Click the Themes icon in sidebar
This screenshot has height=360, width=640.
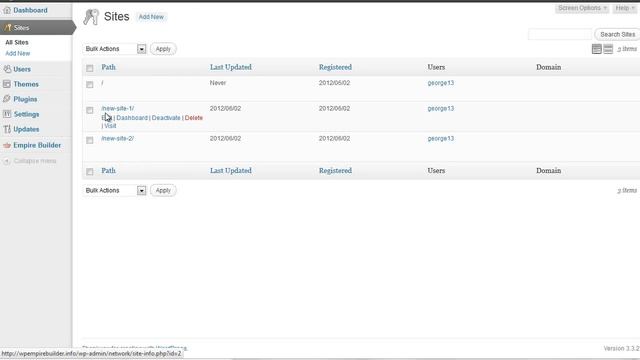(7, 84)
